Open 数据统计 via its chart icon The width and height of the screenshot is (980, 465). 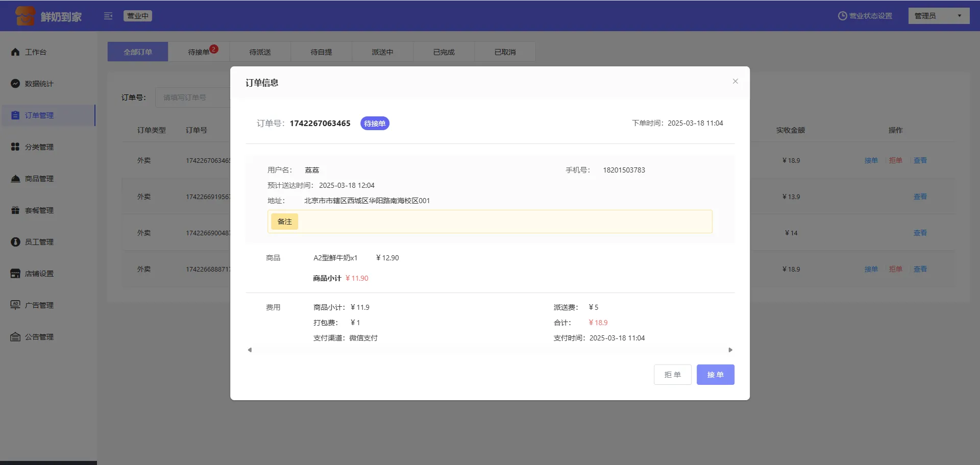[x=15, y=84]
